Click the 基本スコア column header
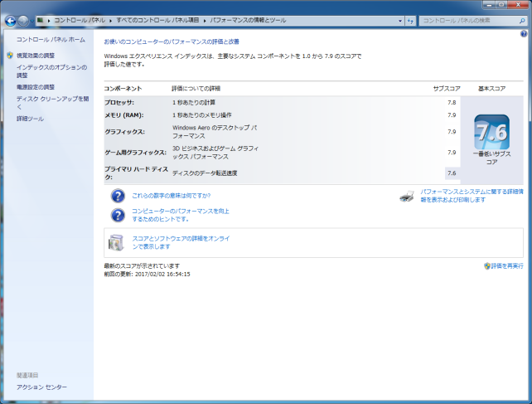Image resolution: width=532 pixels, height=404 pixels. (x=491, y=89)
